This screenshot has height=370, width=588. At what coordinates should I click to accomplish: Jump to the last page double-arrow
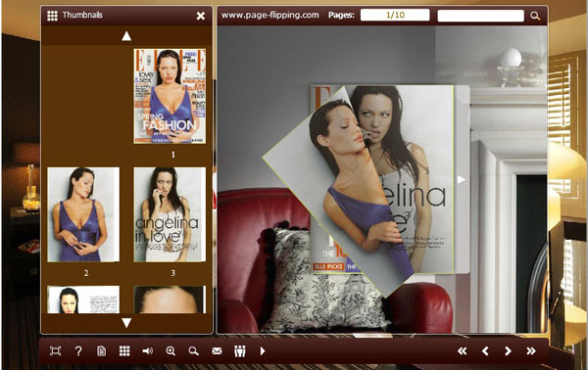(x=530, y=350)
